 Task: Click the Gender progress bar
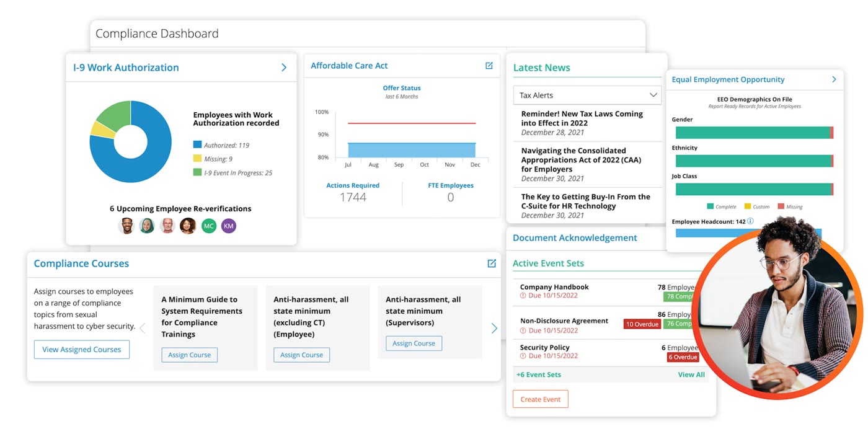755,133
